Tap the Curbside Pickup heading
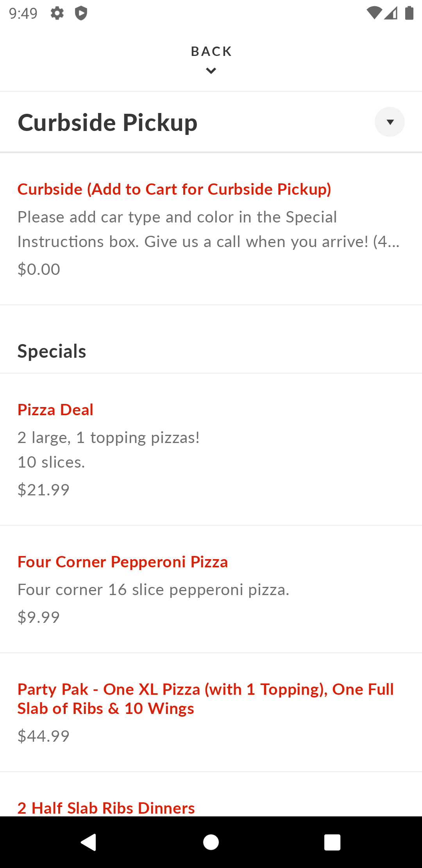 click(107, 123)
